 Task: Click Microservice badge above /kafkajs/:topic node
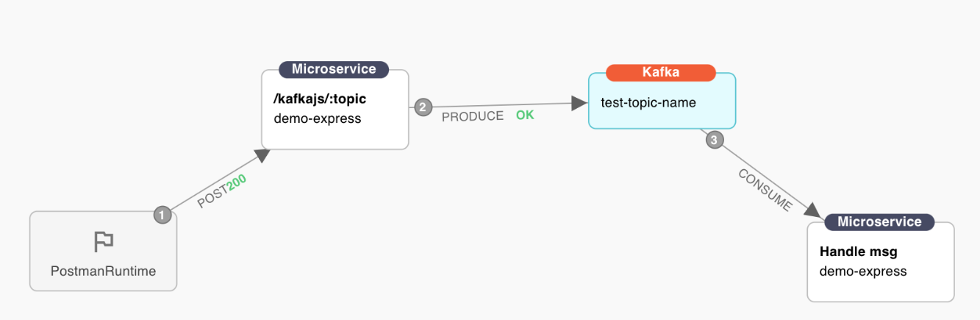(x=334, y=69)
